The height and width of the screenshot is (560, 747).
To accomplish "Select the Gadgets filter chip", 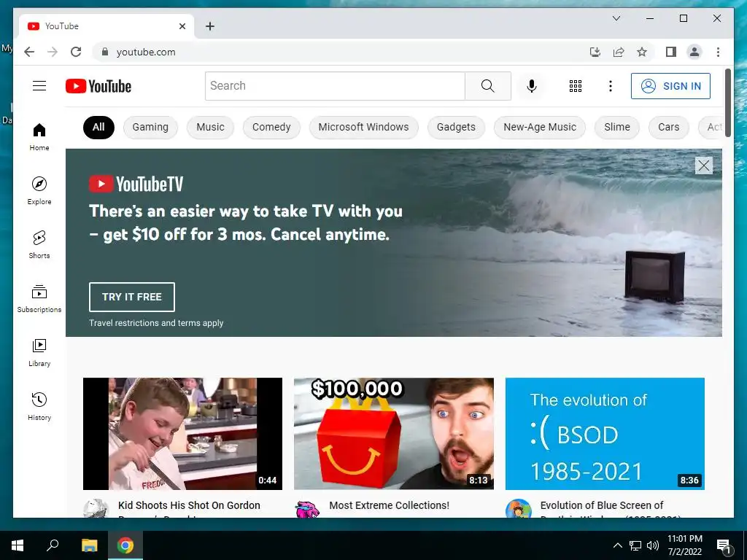I will pos(456,127).
